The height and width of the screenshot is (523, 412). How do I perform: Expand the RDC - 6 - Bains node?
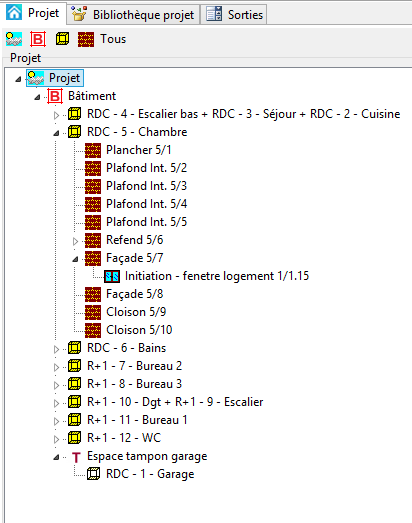coord(56,349)
